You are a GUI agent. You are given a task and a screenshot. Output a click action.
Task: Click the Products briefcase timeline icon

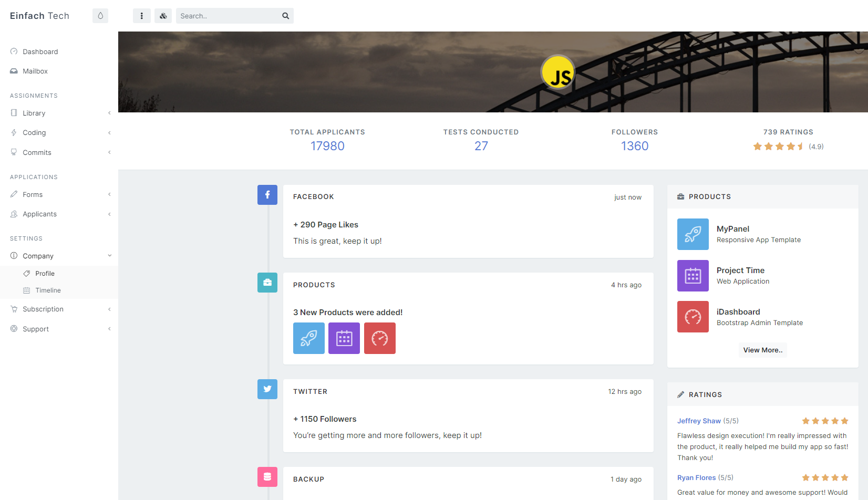coord(267,283)
